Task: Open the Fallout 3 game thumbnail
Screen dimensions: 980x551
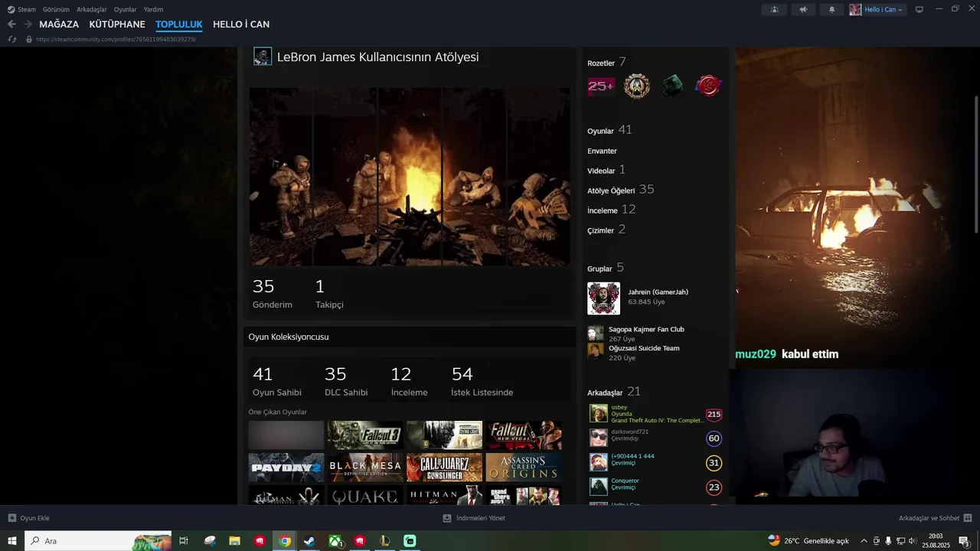Action: pos(365,435)
